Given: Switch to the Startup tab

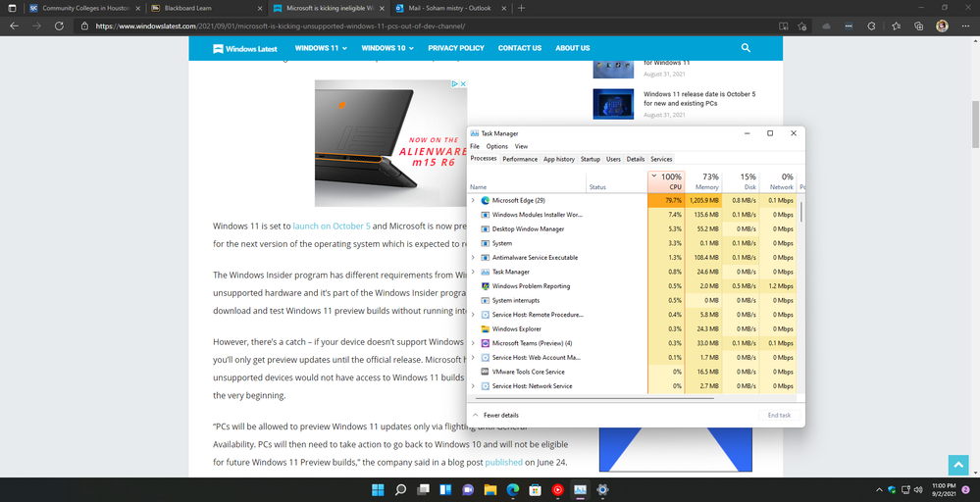Looking at the screenshot, I should point(590,159).
